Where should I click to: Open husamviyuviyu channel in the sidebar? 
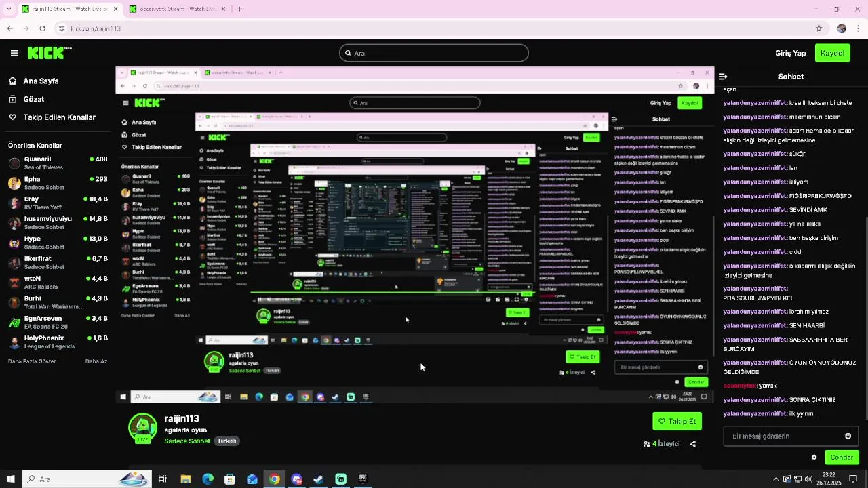point(58,222)
